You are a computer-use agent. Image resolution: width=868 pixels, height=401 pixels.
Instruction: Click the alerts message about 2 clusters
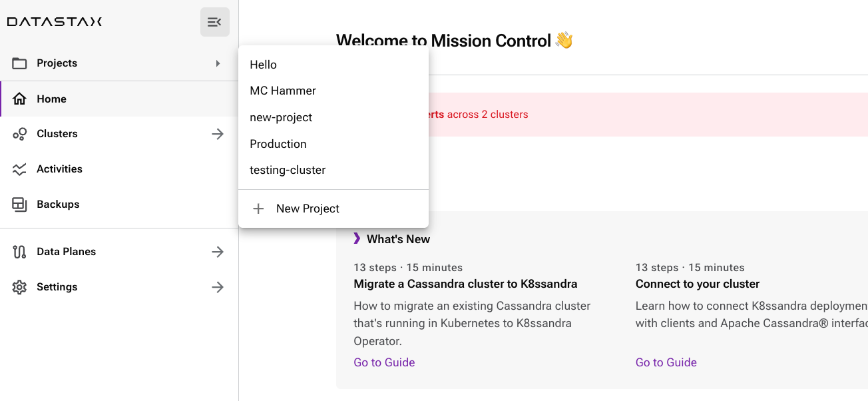pos(479,114)
